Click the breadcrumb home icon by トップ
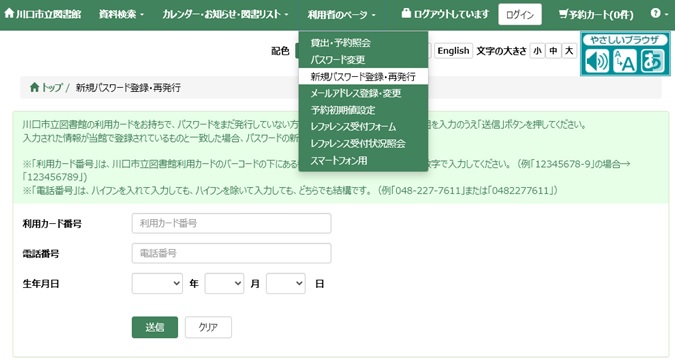 34,87
